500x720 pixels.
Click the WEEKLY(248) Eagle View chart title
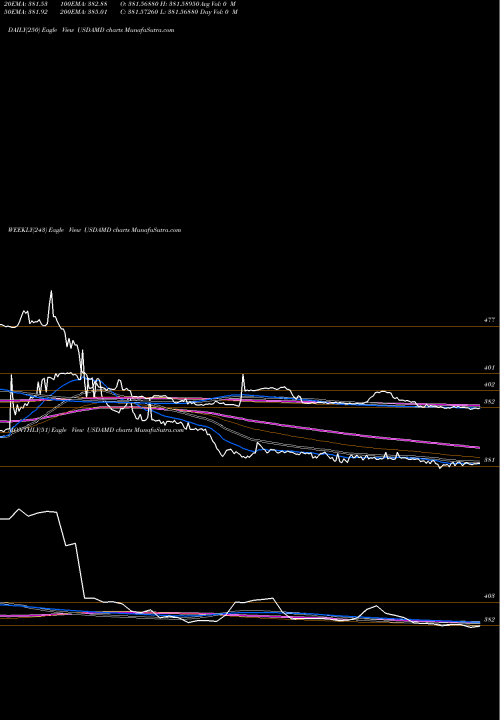[x=95, y=230]
